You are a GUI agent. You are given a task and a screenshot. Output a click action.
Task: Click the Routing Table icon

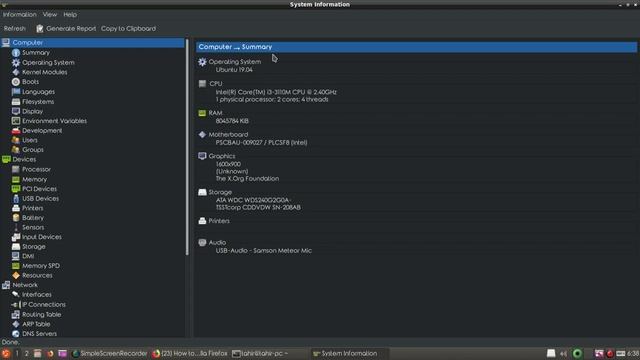(x=16, y=314)
